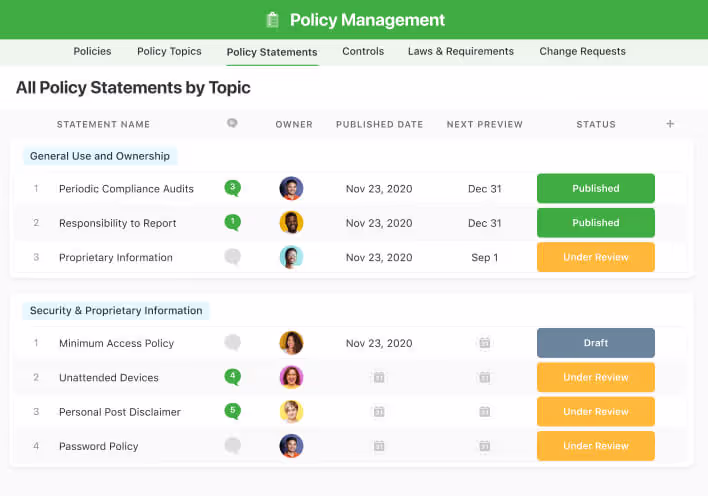Set next preview date for Minimum Access Policy
Screen dimensions: 708x496
tap(484, 343)
